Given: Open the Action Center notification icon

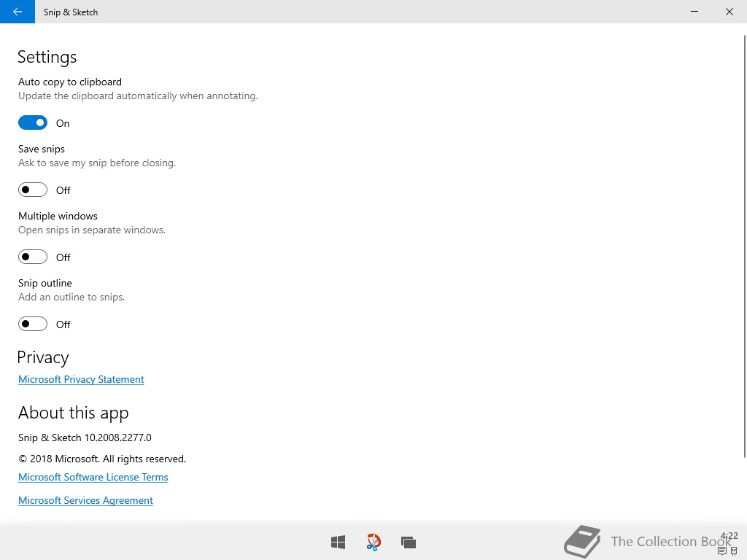Looking at the screenshot, I should pos(721,551).
